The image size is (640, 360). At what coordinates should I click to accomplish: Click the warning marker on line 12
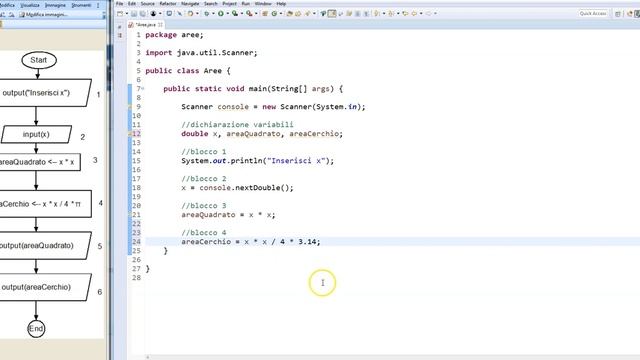point(130,133)
